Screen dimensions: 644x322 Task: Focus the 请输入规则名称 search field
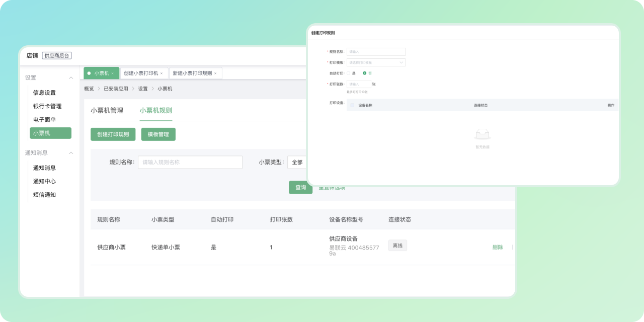click(190, 162)
